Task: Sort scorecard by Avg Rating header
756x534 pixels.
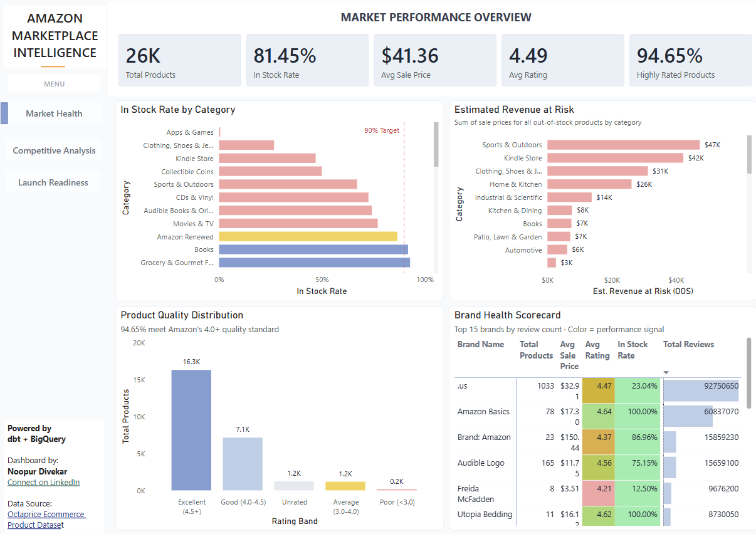Action: tap(597, 350)
